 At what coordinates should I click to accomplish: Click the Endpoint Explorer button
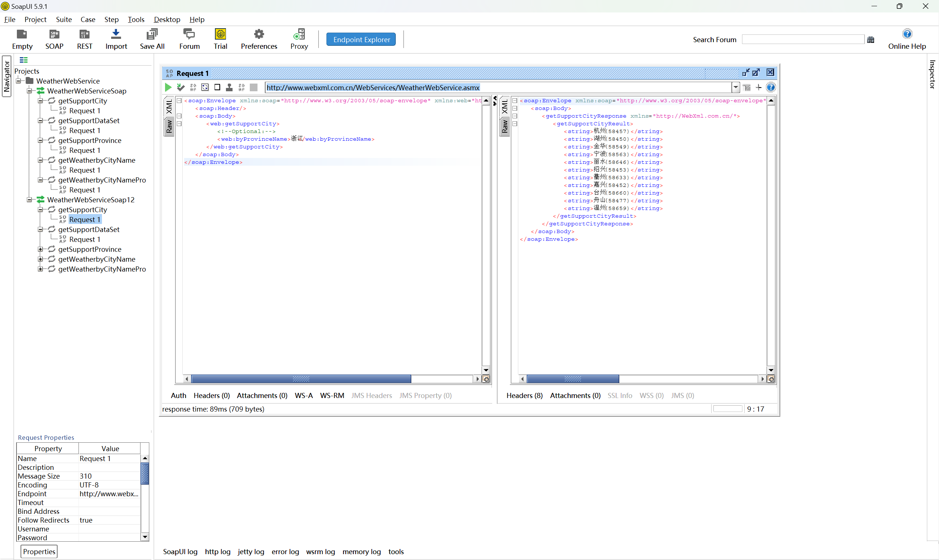coord(361,40)
